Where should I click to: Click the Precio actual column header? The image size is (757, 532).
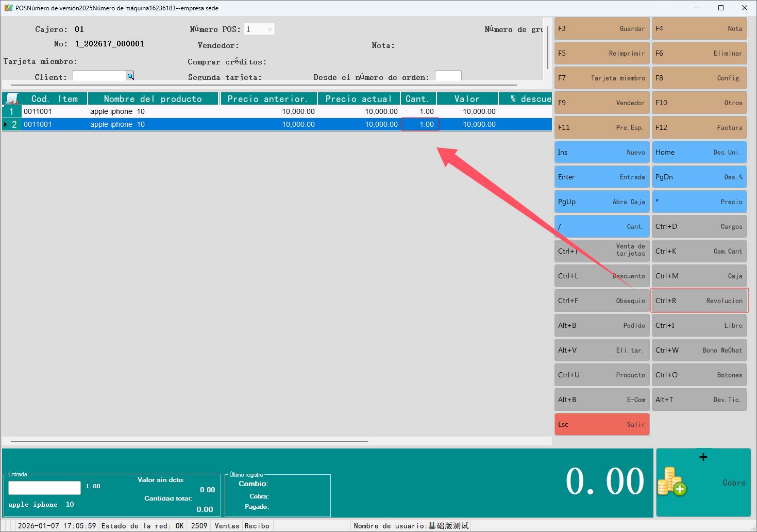358,98
